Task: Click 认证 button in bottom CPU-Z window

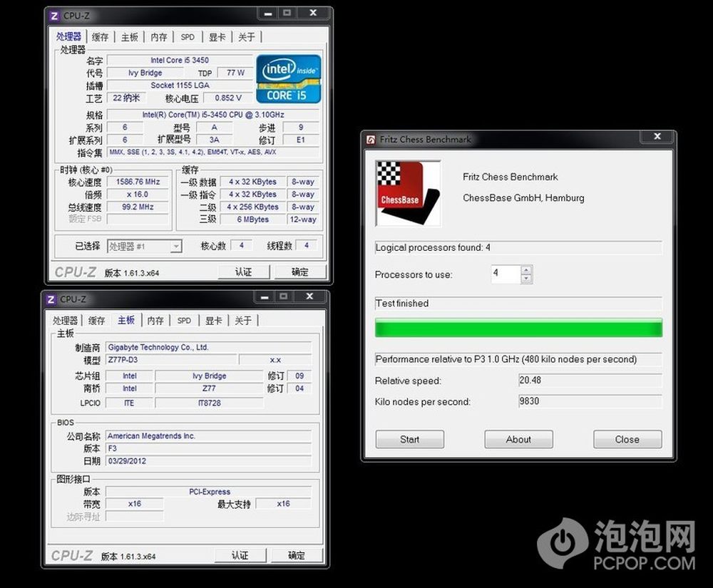Action: (x=240, y=556)
